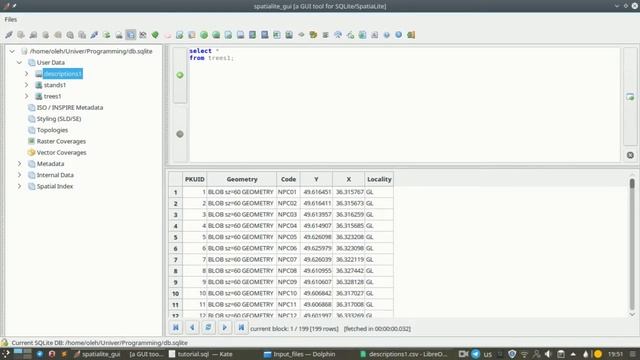Click X value 36.323208

pyautogui.click(x=349, y=237)
